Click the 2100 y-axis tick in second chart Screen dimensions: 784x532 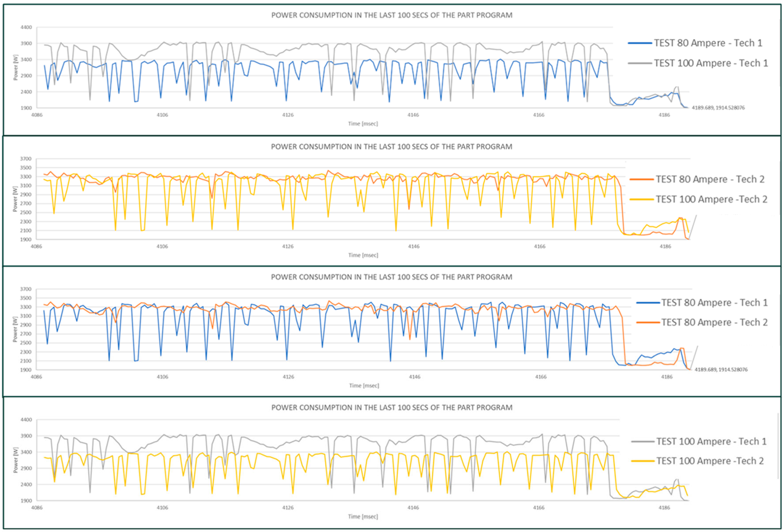point(26,231)
